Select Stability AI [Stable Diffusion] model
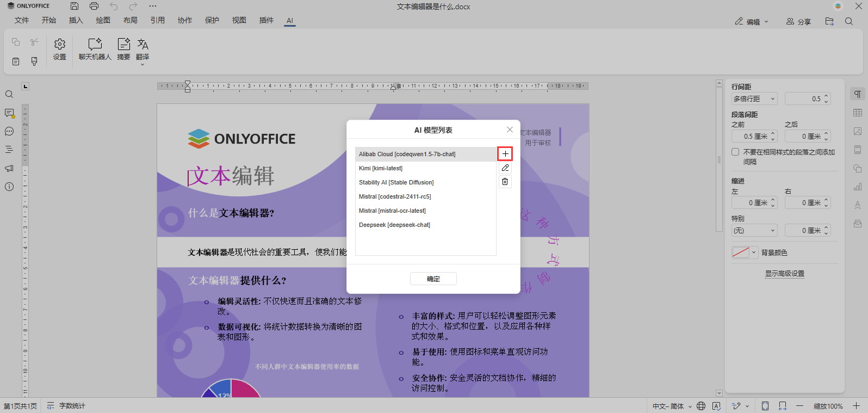This screenshot has height=413, width=868. [425, 182]
